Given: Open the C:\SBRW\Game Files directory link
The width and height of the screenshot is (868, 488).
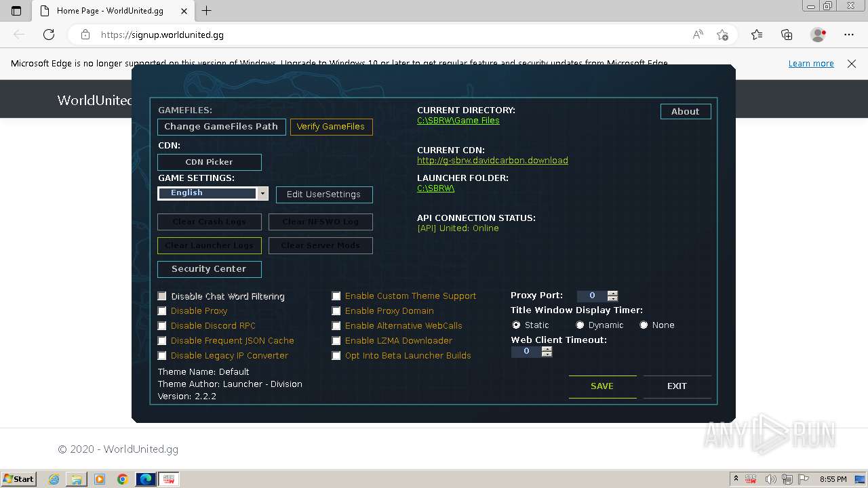Looking at the screenshot, I should point(458,121).
